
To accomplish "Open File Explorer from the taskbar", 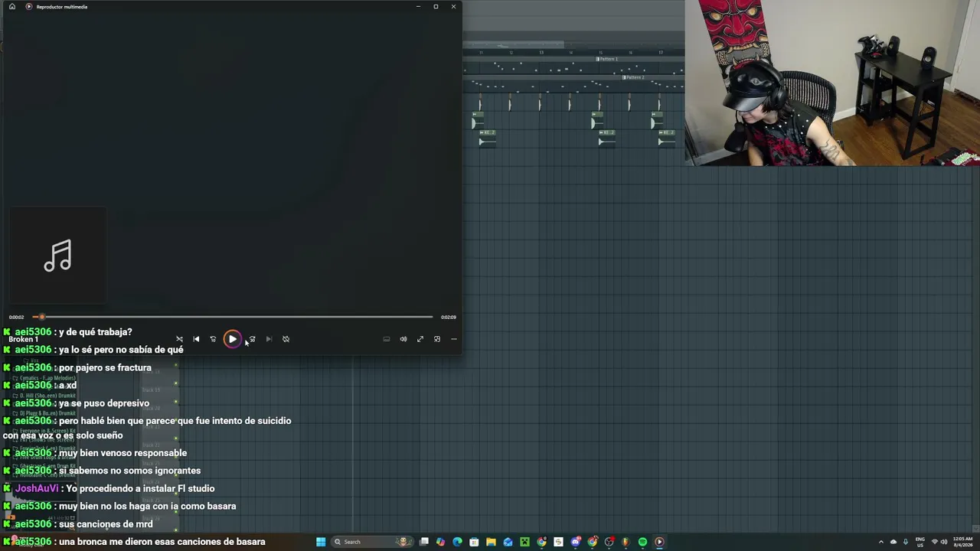I will (x=491, y=542).
